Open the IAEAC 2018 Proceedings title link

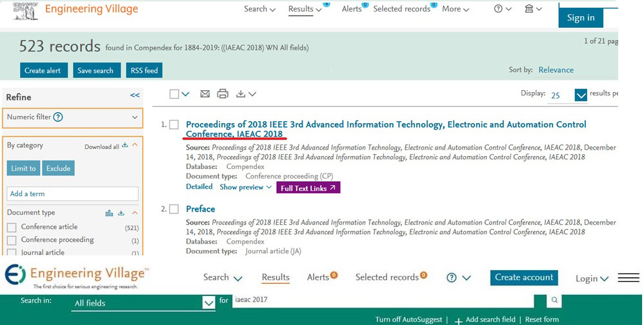(386, 129)
